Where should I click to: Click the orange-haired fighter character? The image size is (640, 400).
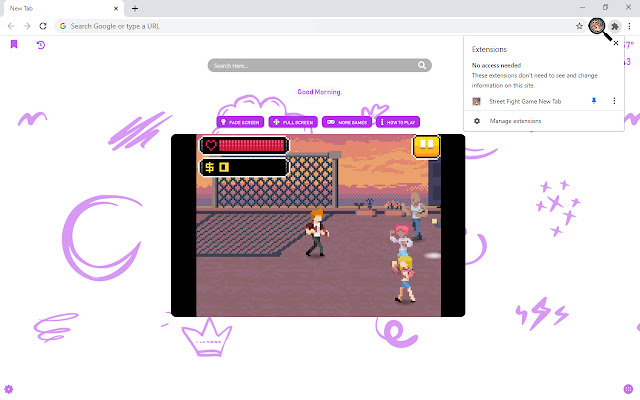pos(316,232)
